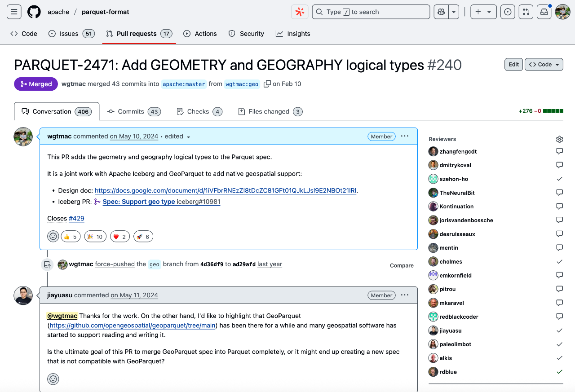Copy the wgtmac:geo branch name

[x=267, y=84]
